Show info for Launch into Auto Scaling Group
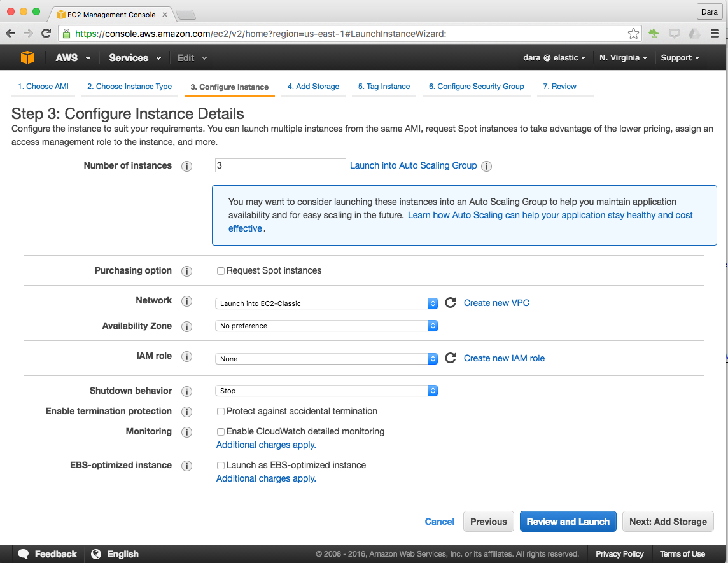728x563 pixels. click(x=487, y=166)
